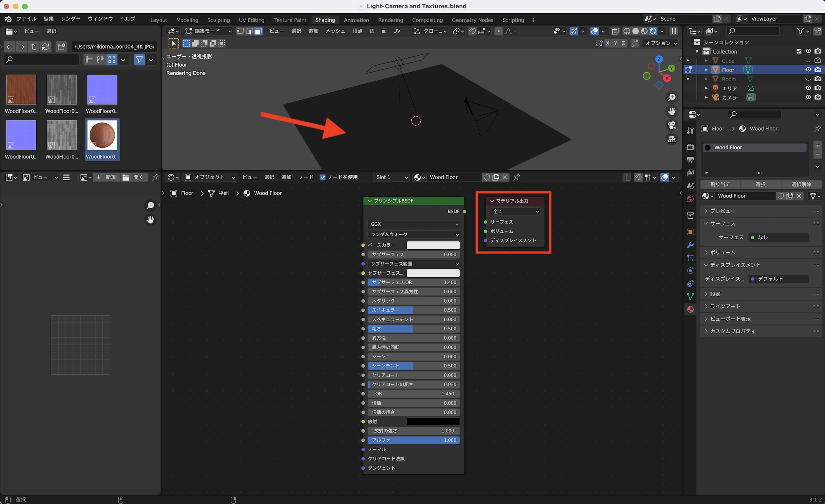The width and height of the screenshot is (825, 504).
Task: Expand the プレビュー panel
Action: (x=722, y=211)
